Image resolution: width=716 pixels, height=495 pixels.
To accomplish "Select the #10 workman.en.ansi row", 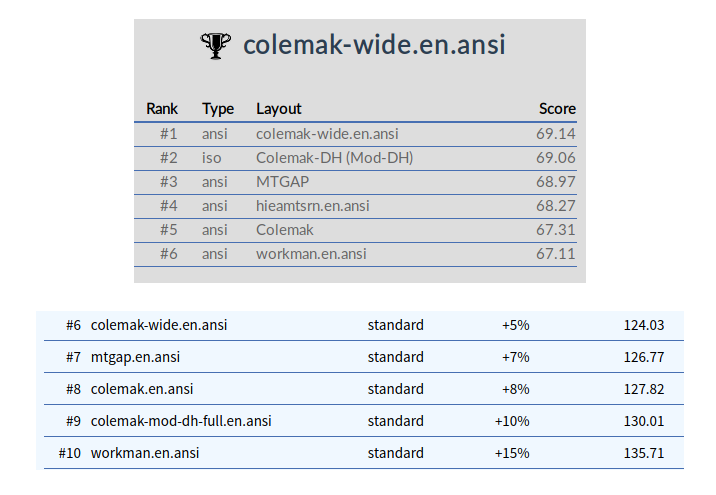I will (145, 453).
